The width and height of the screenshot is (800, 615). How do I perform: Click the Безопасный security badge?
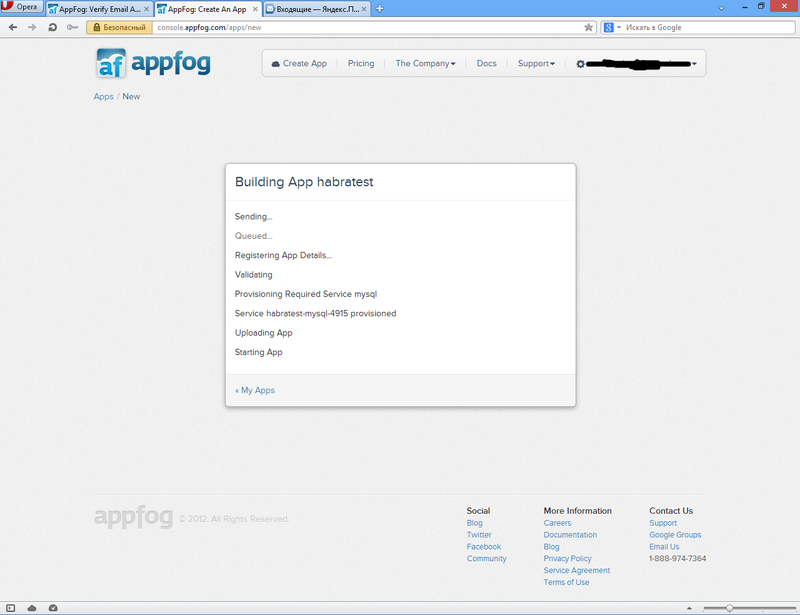(119, 28)
